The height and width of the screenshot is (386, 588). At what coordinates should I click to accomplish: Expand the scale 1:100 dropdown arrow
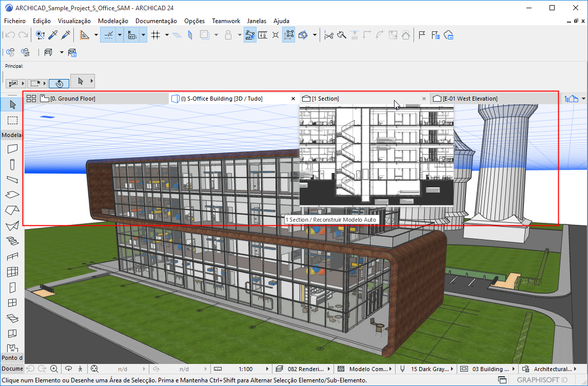(267, 369)
